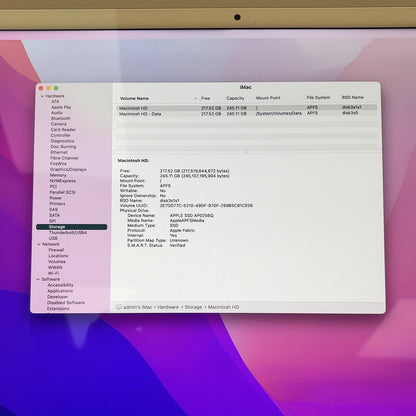This screenshot has height=416, width=416.
Task: Click the green zoom window button
Action: click(x=56, y=88)
